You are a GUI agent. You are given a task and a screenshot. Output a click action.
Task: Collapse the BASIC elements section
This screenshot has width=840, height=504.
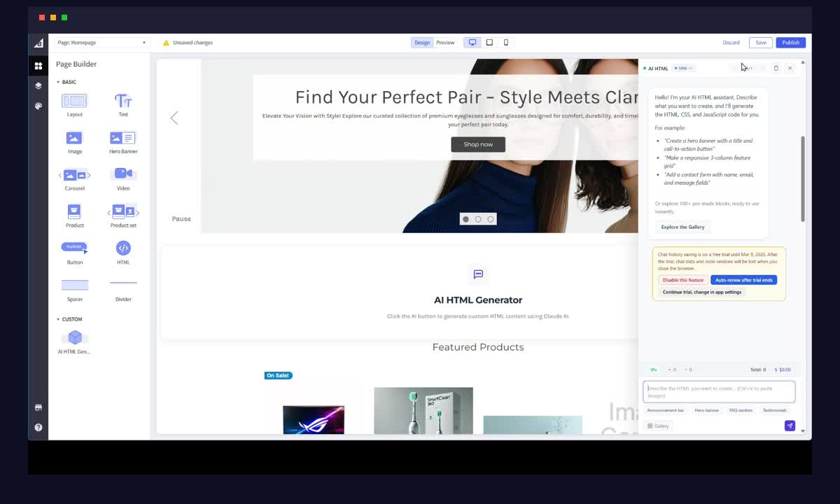(68, 82)
